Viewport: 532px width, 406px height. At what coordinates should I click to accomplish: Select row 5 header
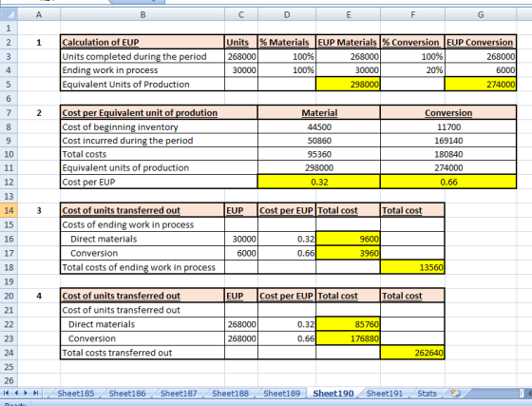[9, 85]
